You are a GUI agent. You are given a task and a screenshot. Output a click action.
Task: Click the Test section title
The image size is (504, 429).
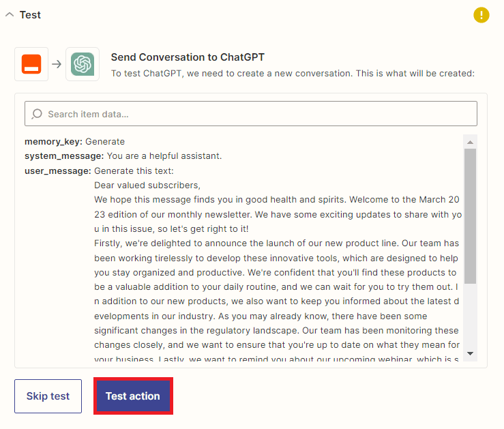pos(30,15)
